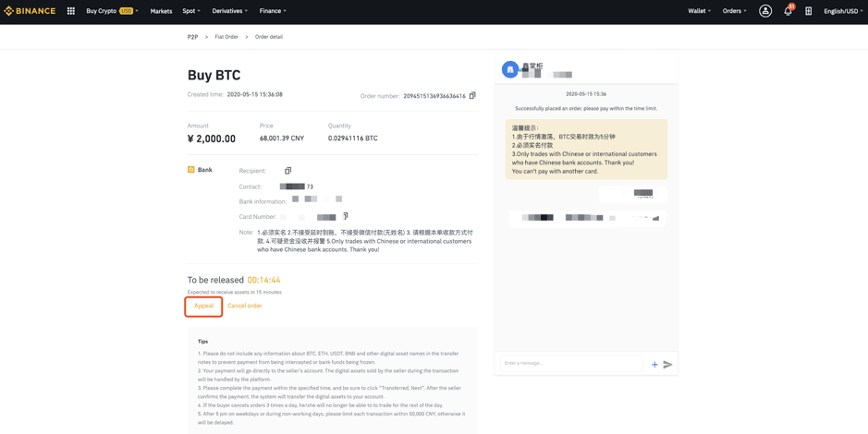Click the created time 2020-05-15 15:36:08
Viewport: 868px width, 434px height.
coord(254,94)
